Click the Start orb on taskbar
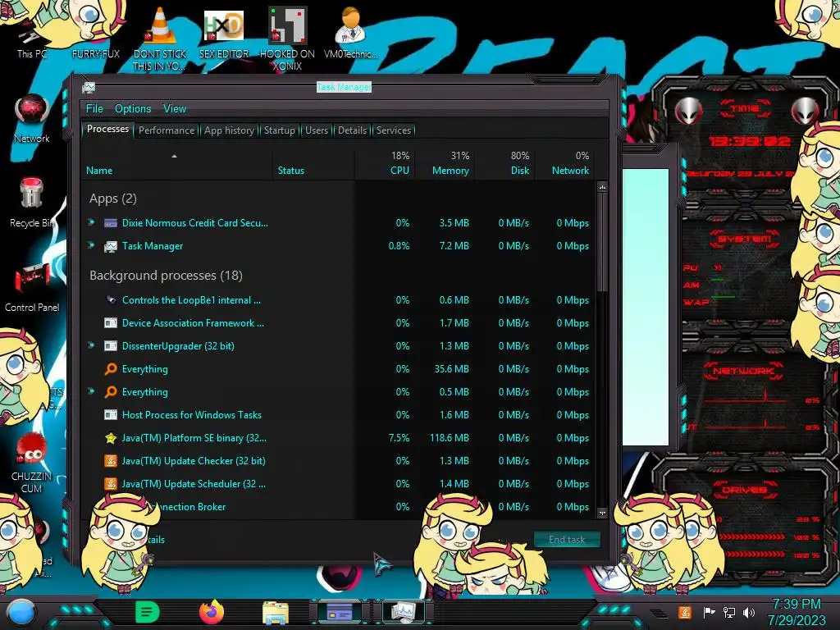 [x=21, y=613]
